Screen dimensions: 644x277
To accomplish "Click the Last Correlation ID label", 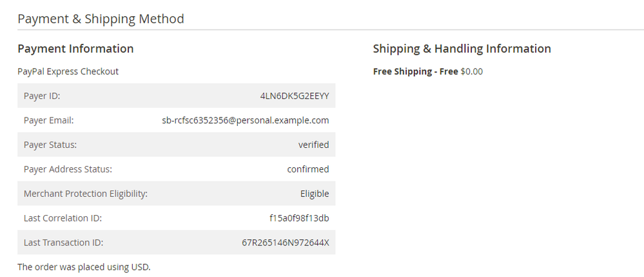I will coord(63,218).
